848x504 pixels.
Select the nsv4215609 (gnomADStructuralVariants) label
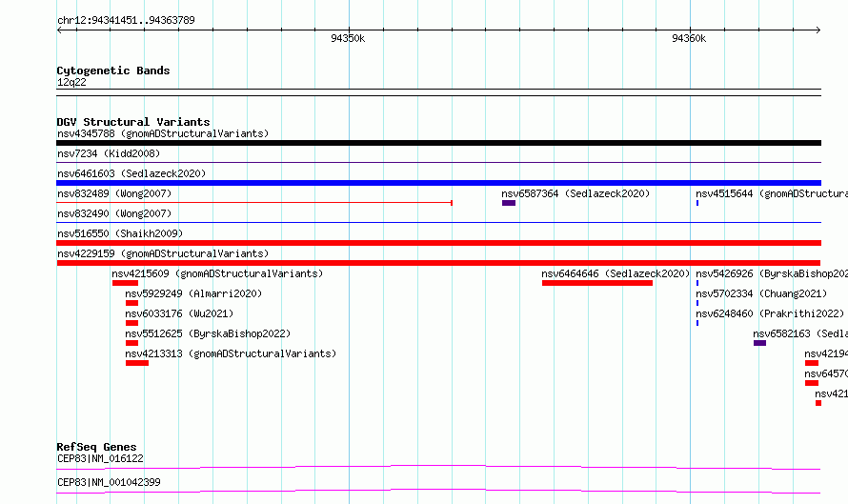[217, 273]
